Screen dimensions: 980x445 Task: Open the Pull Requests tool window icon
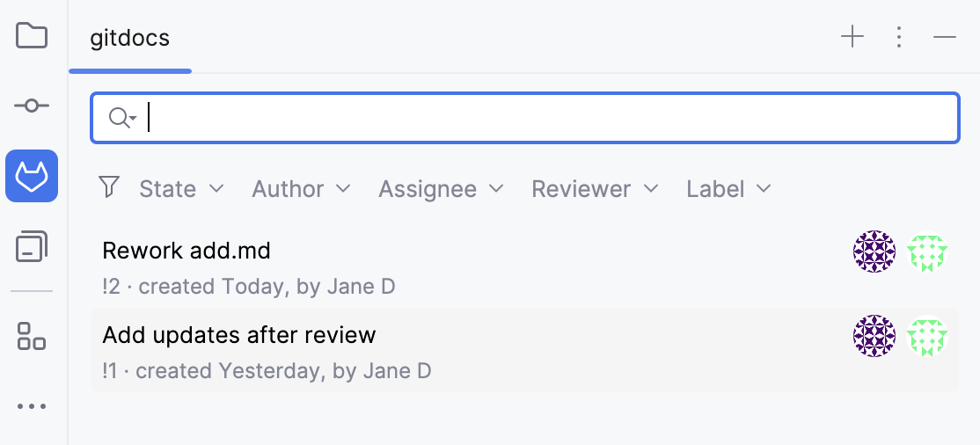pyautogui.click(x=32, y=247)
